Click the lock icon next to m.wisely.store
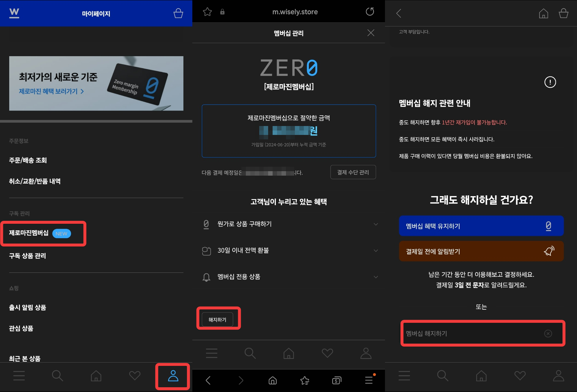The height and width of the screenshot is (392, 577). click(x=222, y=12)
